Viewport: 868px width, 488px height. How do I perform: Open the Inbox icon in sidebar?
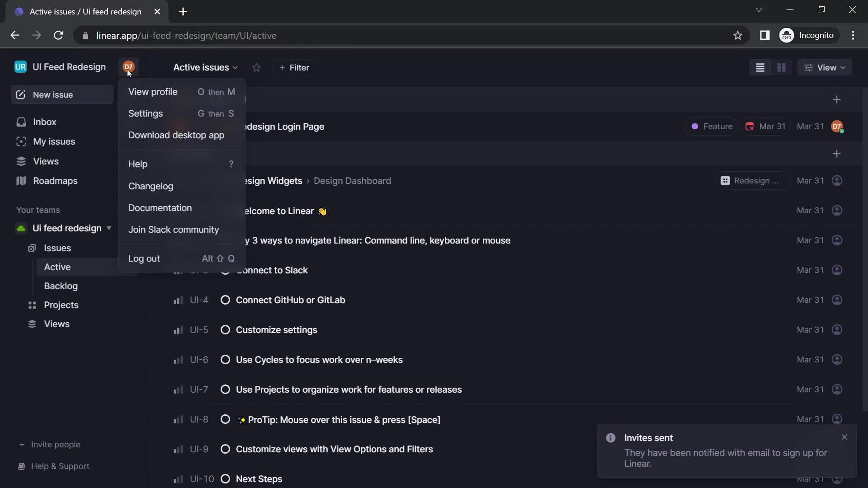(x=21, y=122)
